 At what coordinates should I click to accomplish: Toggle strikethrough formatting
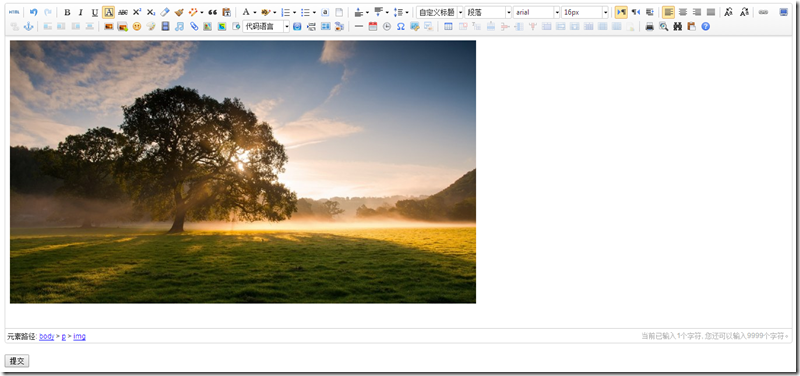tap(122, 12)
